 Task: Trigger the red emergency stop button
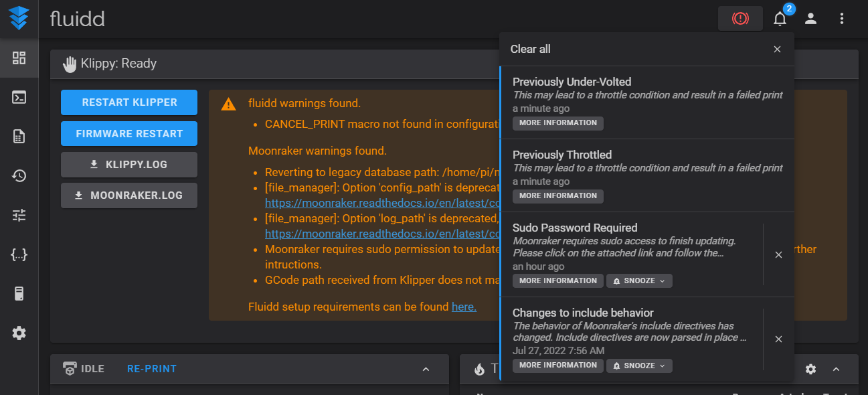point(740,18)
